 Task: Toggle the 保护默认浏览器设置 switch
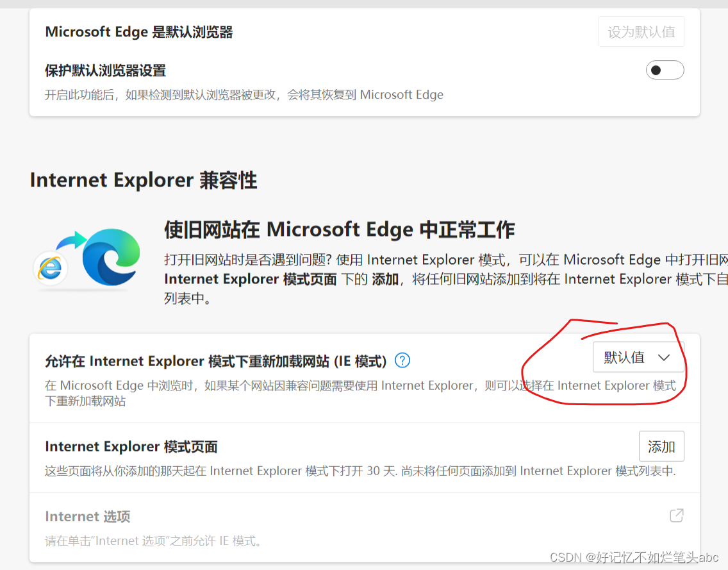pos(665,70)
